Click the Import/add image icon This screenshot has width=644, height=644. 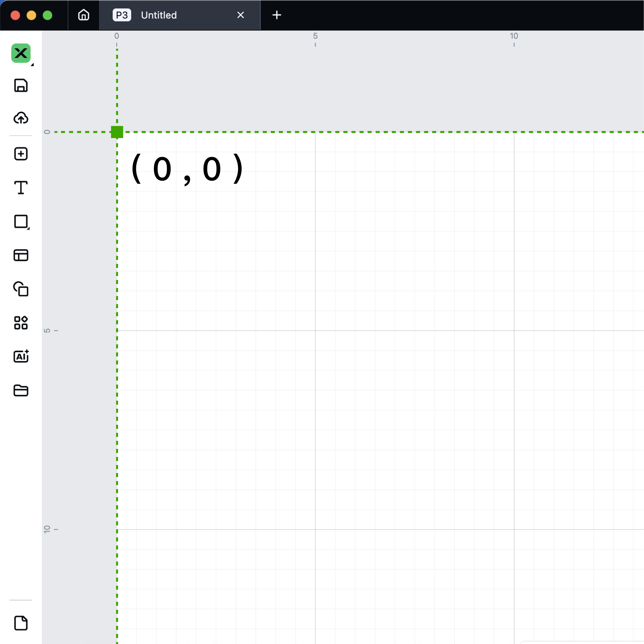(21, 154)
